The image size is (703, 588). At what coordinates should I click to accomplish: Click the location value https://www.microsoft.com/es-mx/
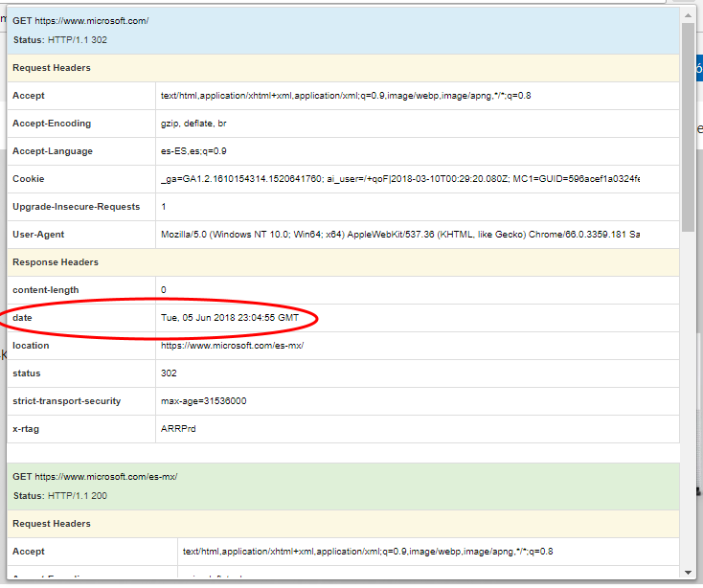tap(232, 346)
